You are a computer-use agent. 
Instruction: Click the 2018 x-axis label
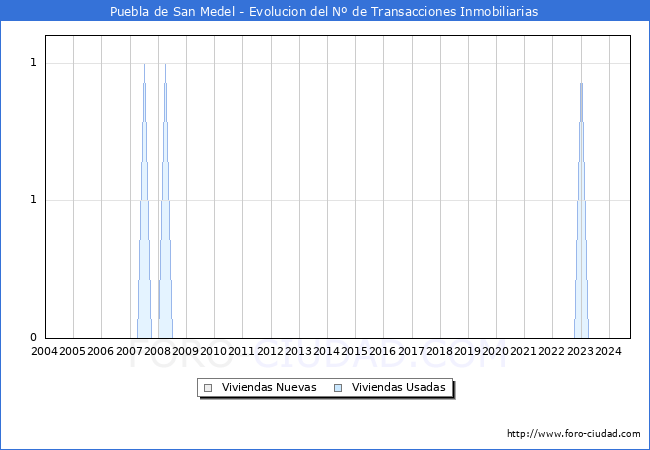point(439,351)
